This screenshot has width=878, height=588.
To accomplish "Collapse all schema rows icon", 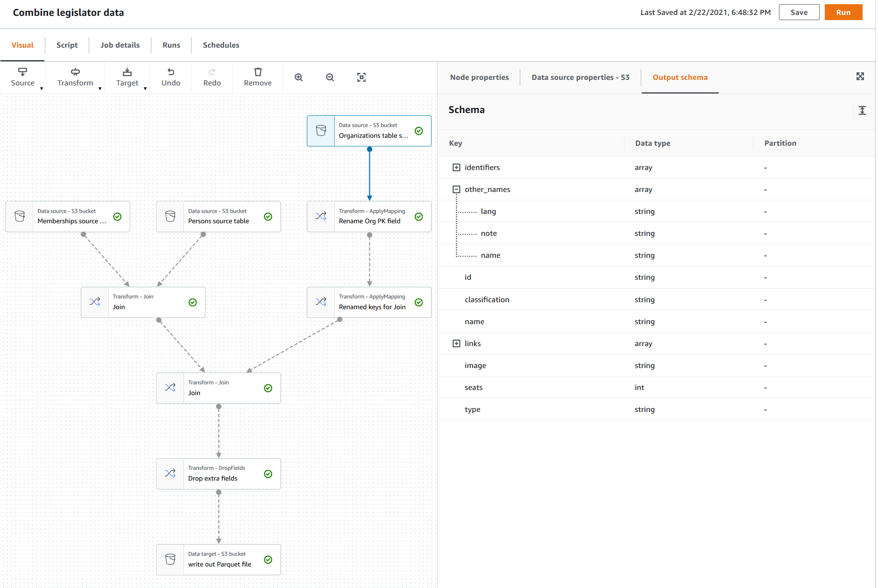I will (x=862, y=110).
